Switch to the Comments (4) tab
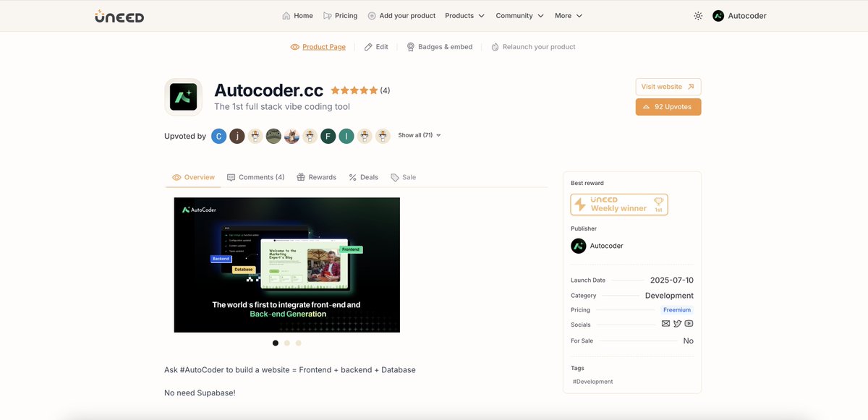868x420 pixels. (x=255, y=177)
